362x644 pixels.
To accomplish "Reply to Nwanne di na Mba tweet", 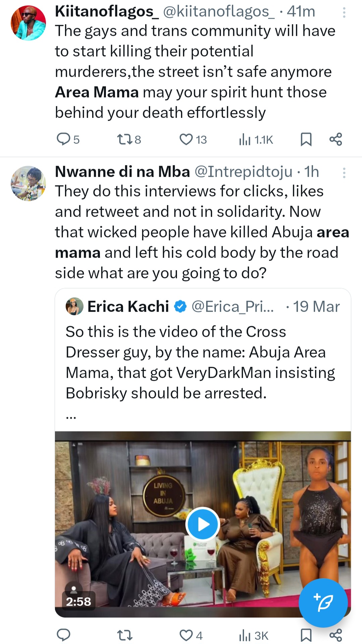I will click(63, 635).
